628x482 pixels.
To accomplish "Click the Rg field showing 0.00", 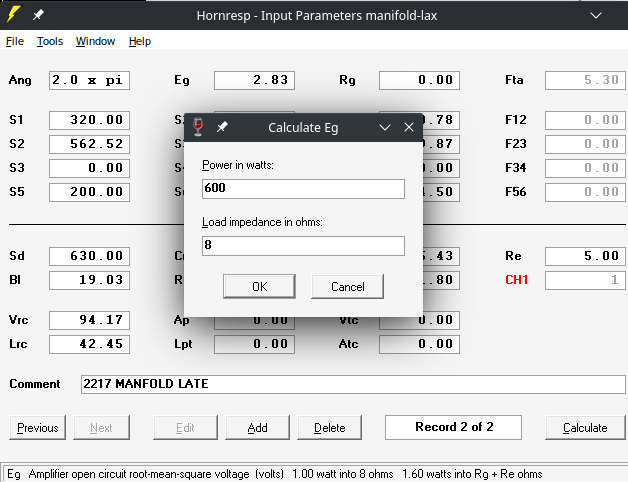I will coord(419,81).
